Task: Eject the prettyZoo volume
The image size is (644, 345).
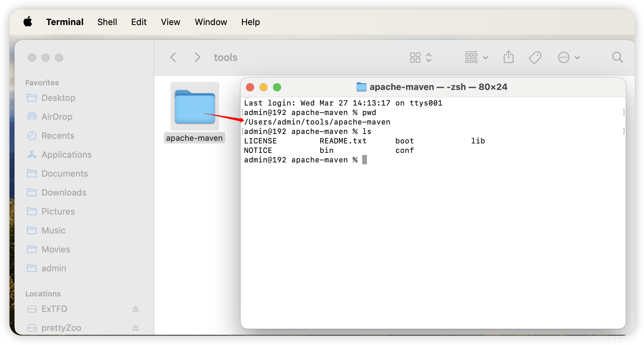Action: (135, 328)
